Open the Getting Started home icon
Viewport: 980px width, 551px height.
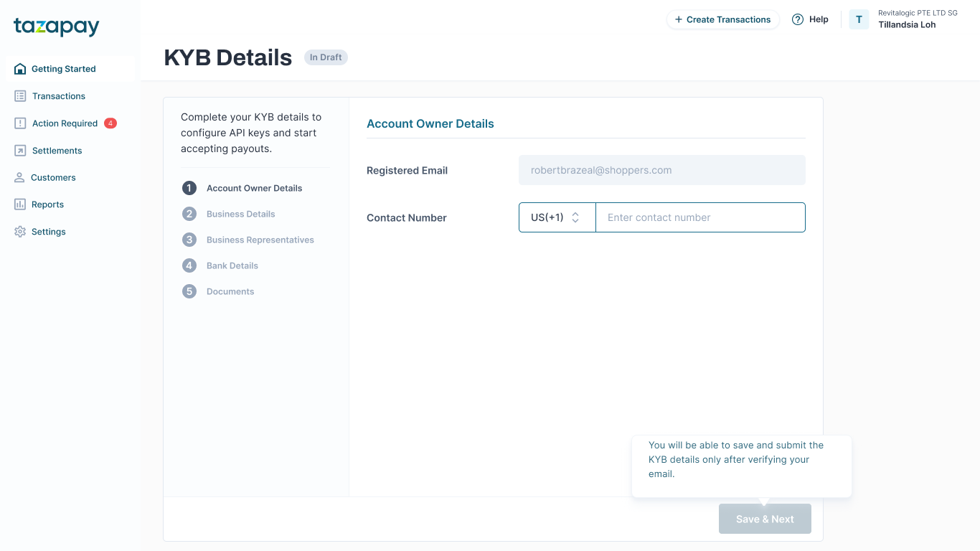[x=19, y=68]
